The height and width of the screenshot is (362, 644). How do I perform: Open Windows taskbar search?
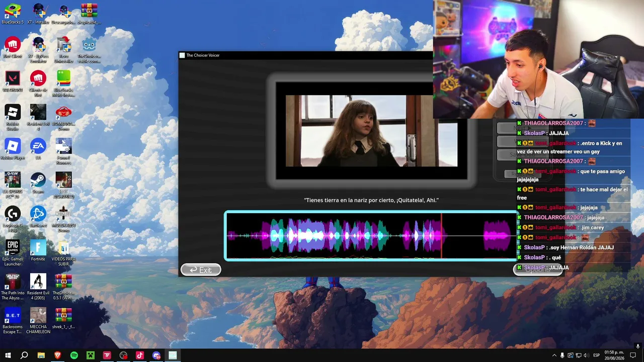(24, 355)
